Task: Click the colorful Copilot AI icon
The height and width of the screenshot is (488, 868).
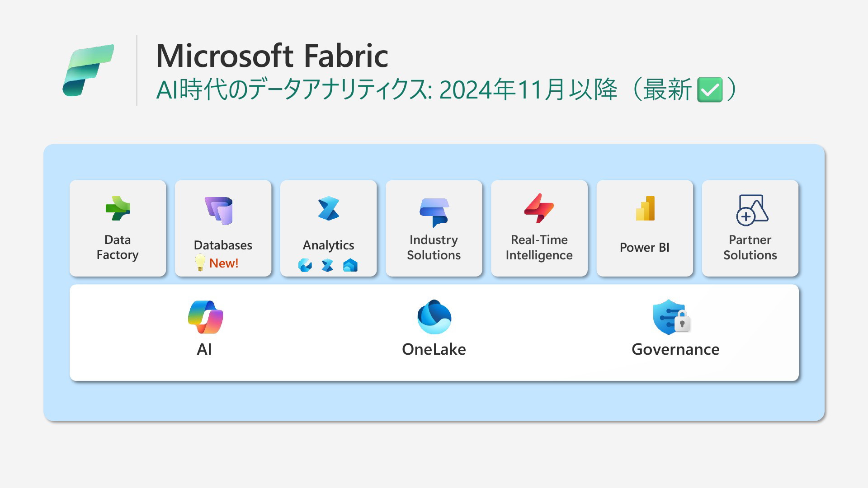Action: pyautogui.click(x=206, y=317)
